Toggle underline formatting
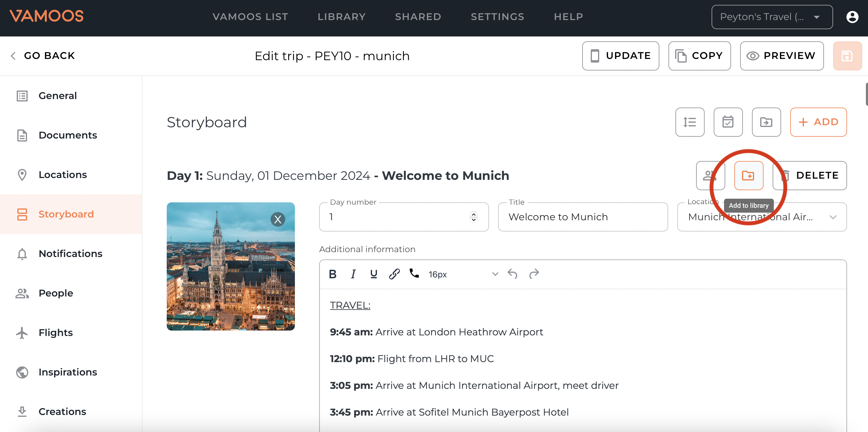The image size is (868, 432). [373, 274]
